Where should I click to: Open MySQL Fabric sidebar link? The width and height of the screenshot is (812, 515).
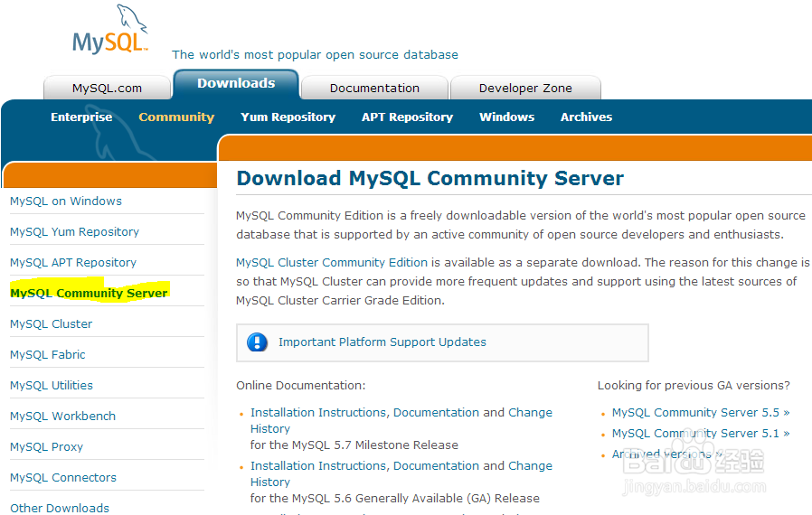(x=48, y=354)
